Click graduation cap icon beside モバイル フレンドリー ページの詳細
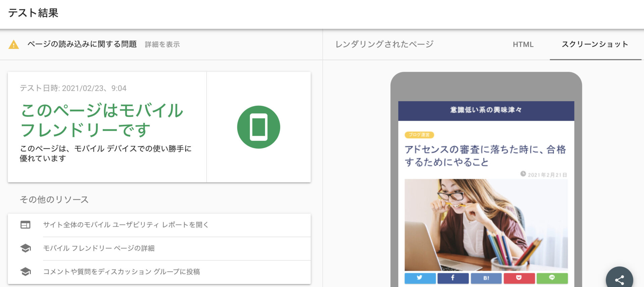This screenshot has width=644, height=287. click(25, 248)
